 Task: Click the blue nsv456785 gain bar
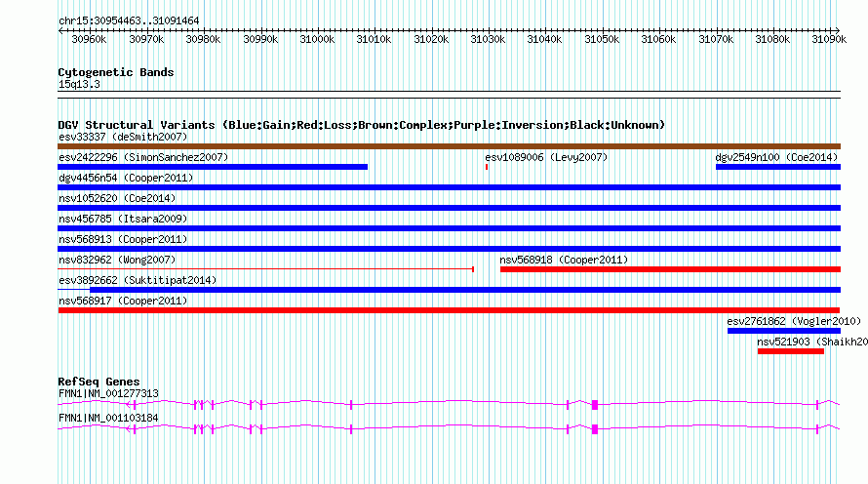449,228
